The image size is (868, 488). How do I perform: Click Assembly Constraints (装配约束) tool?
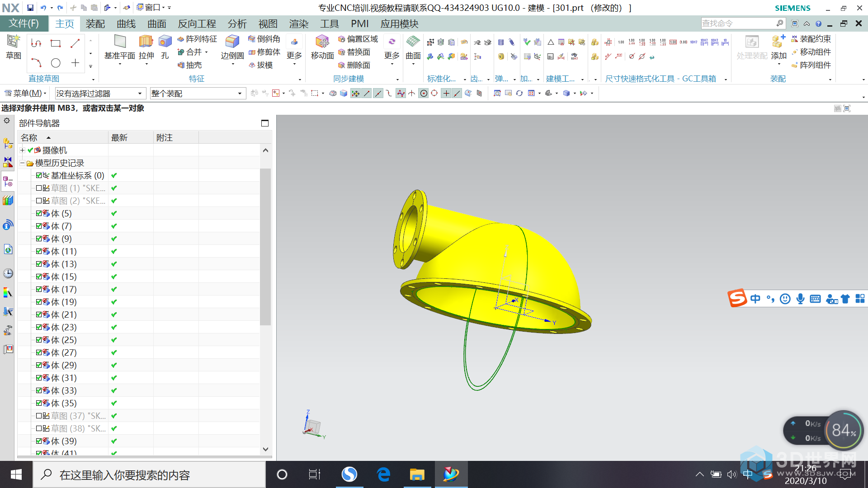pos(811,39)
